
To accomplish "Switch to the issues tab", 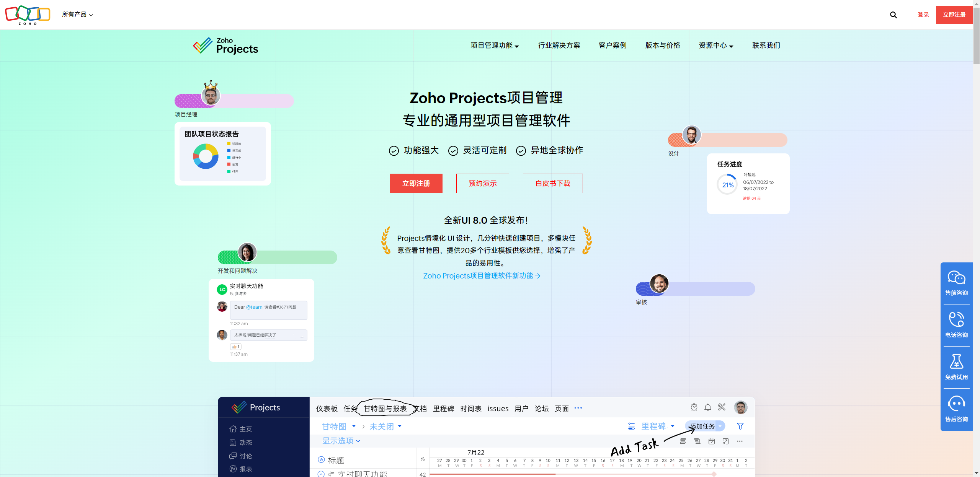I will (x=498, y=409).
